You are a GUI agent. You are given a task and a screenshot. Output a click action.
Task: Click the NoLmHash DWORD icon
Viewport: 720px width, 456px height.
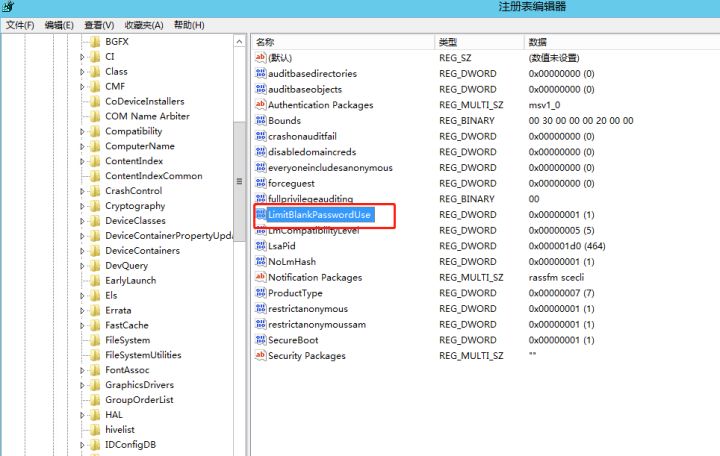[260, 261]
